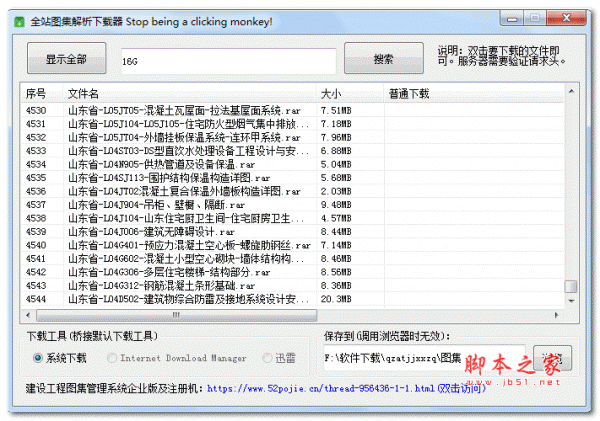Image resolution: width=600 pixels, height=421 pixels.
Task: Click the save path field F:\软件下载
Action: [424, 358]
